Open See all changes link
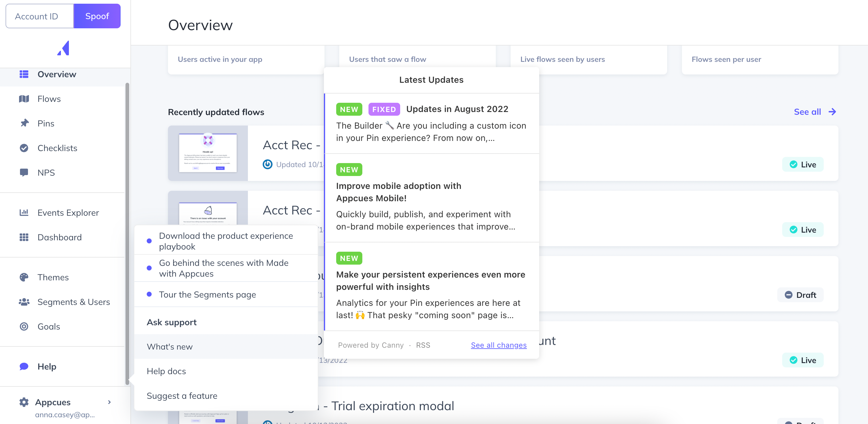868x424 pixels. pyautogui.click(x=498, y=345)
